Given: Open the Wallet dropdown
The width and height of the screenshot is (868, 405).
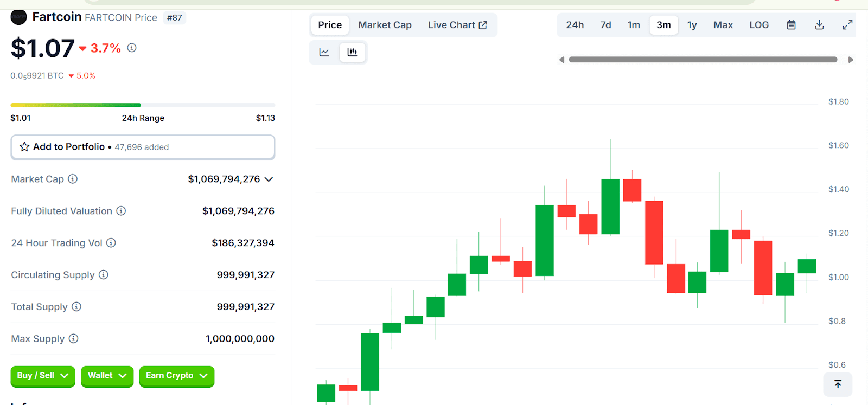Looking at the screenshot, I should click(x=107, y=376).
